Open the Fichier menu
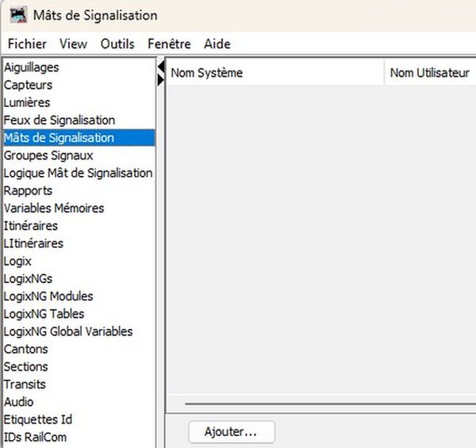Screen dimensions: 476x448 pos(27,44)
